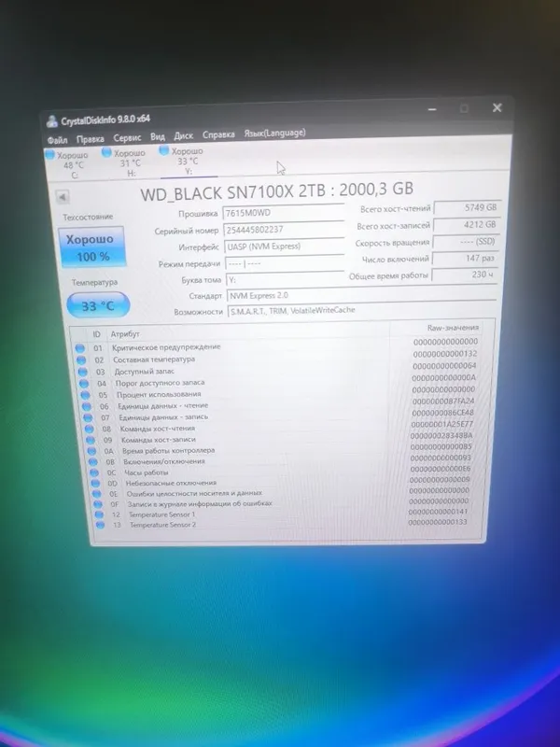Image resolution: width=560 pixels, height=747 pixels.
Task: Select the Доступный запас row
Action: click(x=278, y=369)
